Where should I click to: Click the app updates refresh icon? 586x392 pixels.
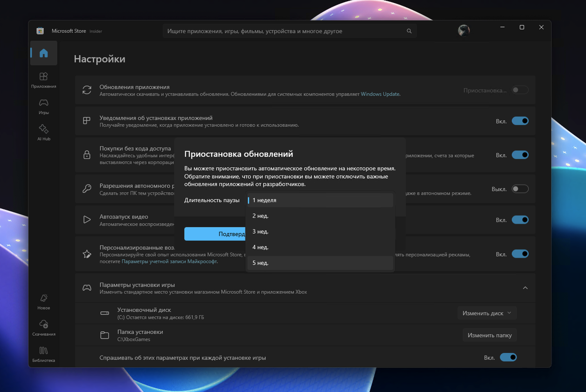click(87, 90)
